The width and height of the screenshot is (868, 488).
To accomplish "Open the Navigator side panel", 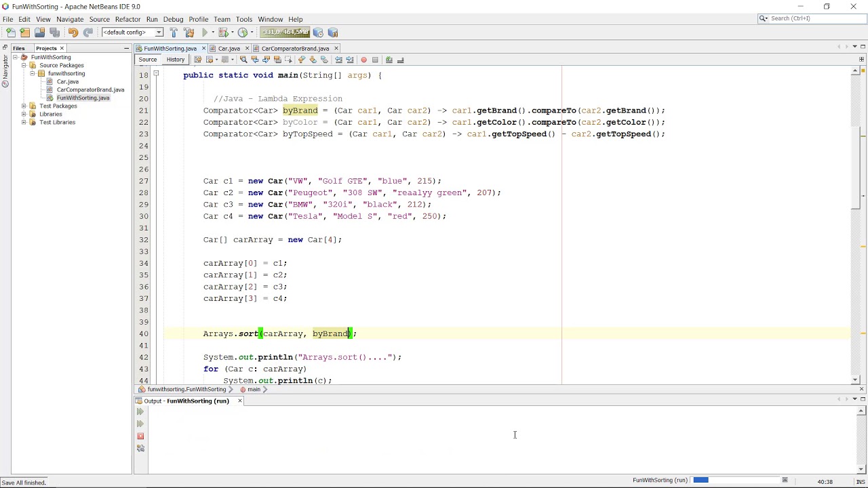I will click(x=5, y=71).
